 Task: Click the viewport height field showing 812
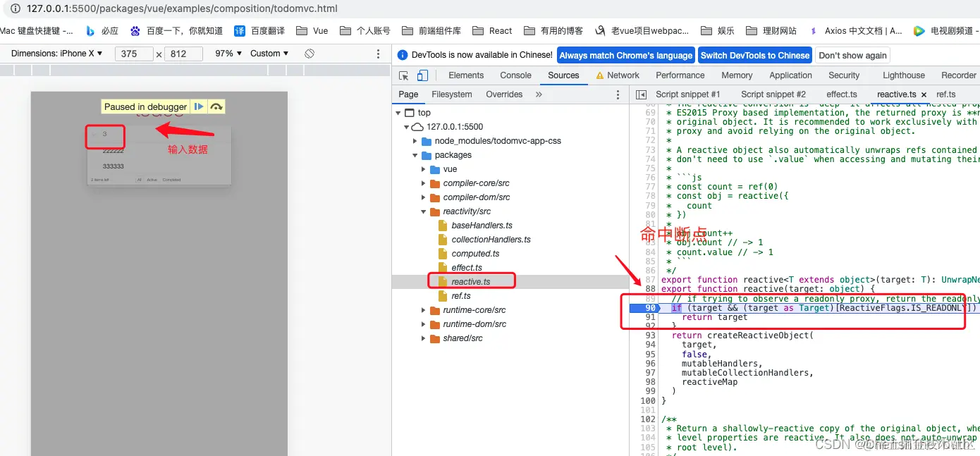coord(183,54)
